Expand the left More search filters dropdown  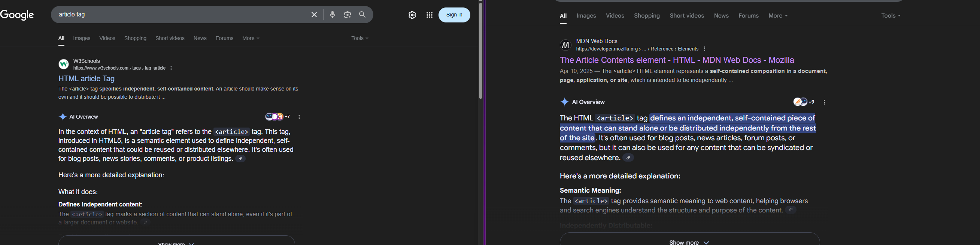point(251,39)
